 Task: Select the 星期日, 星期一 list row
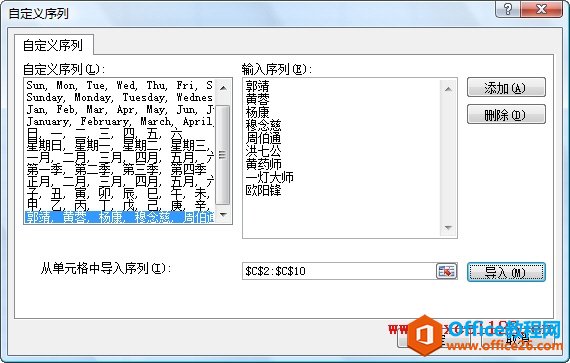pos(120,145)
